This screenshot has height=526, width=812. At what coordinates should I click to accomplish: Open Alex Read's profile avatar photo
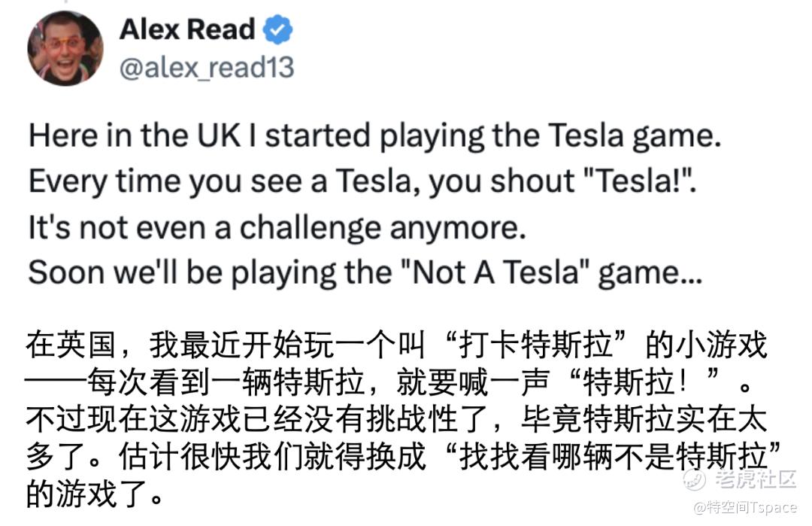65,48
